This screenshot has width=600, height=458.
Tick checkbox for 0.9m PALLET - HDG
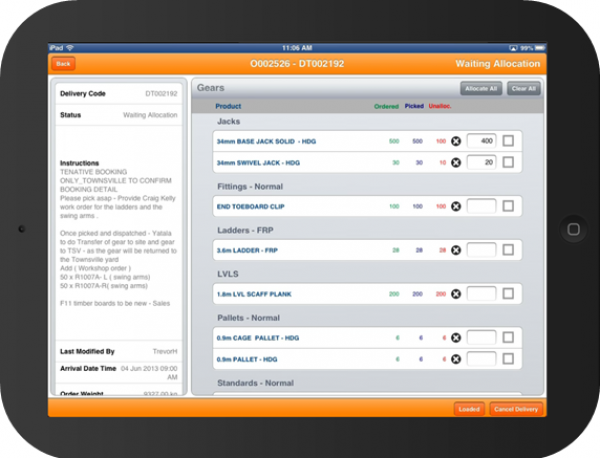508,359
